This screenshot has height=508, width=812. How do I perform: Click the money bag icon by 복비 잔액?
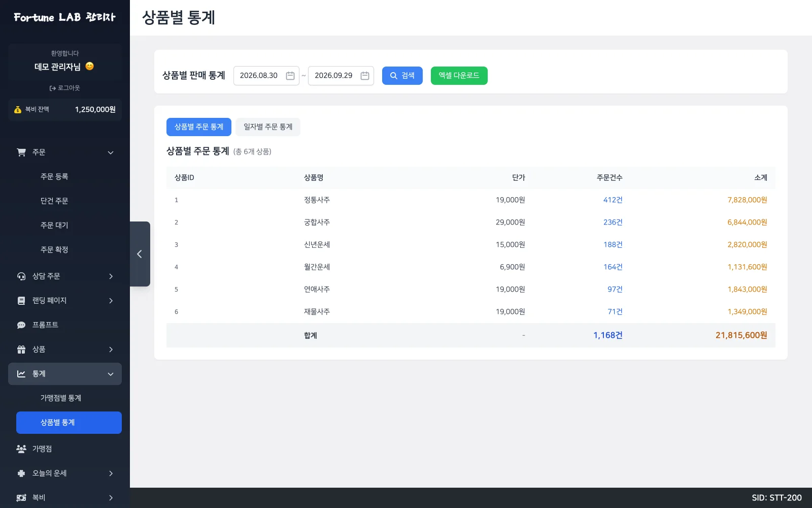[18, 110]
